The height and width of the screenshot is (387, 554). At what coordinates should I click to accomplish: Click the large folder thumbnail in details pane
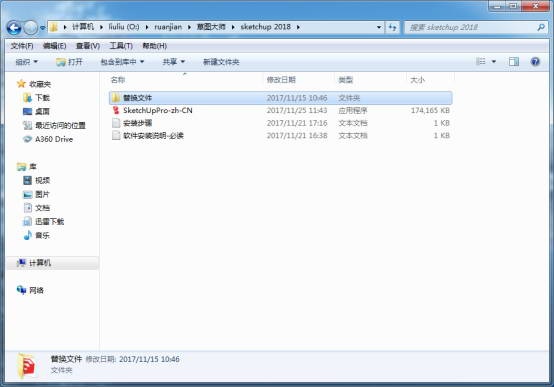[26, 366]
